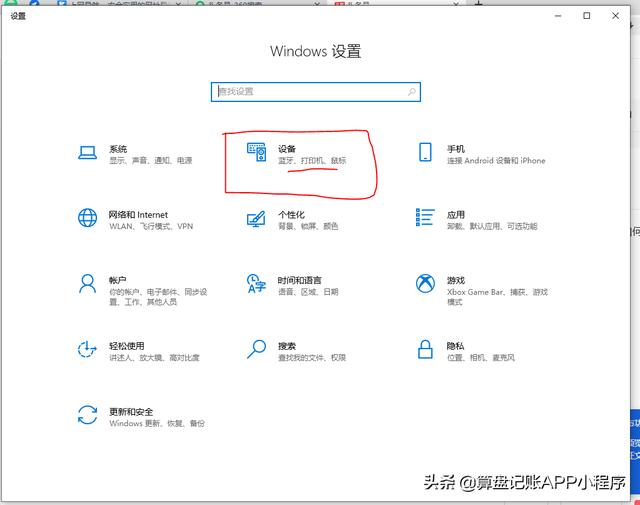Click the magnifier icon in the search box
The width and height of the screenshot is (640, 505).
point(412,91)
